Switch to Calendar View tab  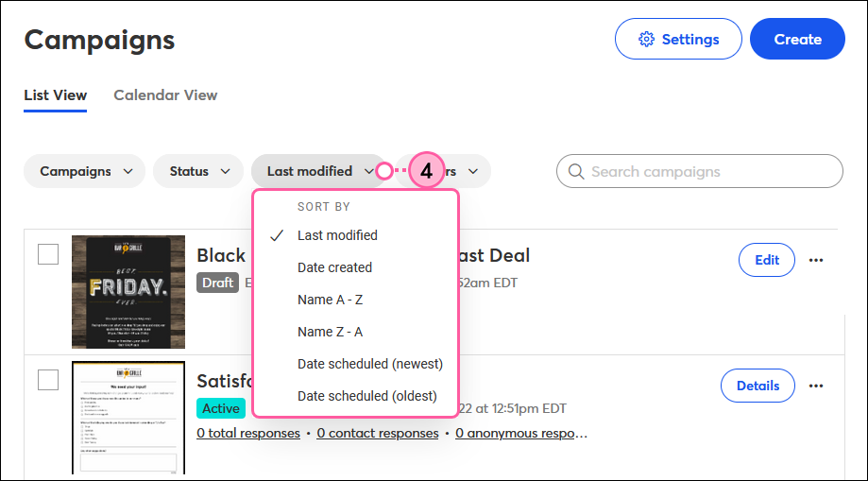pos(165,95)
